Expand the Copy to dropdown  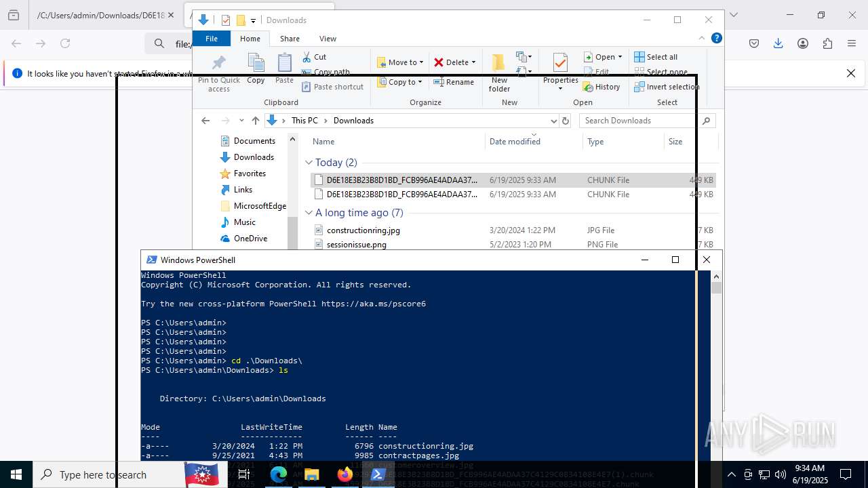[420, 82]
